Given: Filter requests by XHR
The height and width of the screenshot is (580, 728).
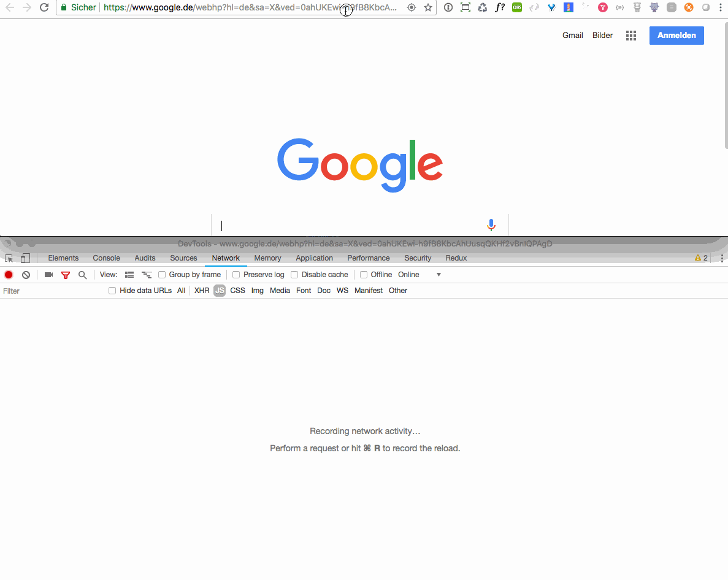Looking at the screenshot, I should [x=202, y=291].
